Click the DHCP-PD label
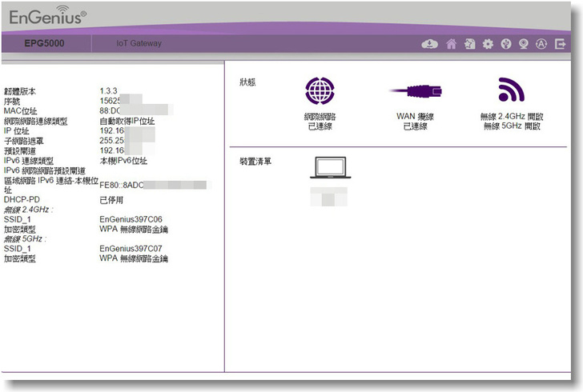Image resolution: width=583 pixels, height=392 pixels. point(22,199)
